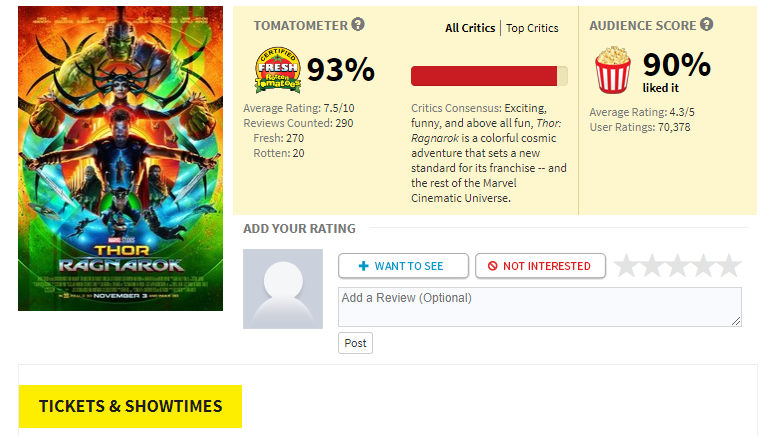
Task: Mark the movie as Not Interested
Action: point(540,266)
